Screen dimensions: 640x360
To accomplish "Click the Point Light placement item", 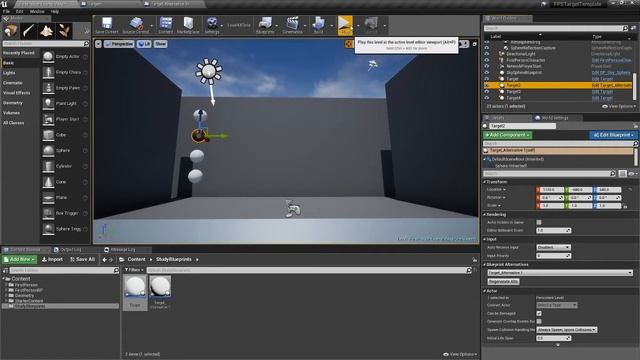I will 65,104.
